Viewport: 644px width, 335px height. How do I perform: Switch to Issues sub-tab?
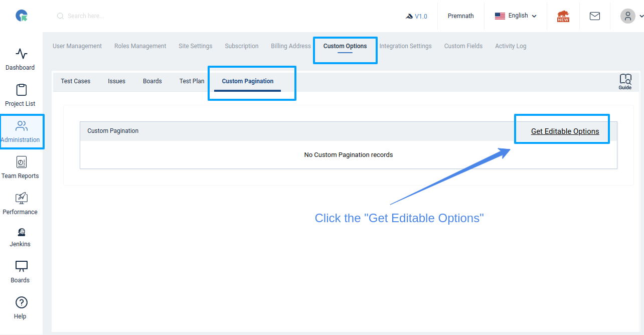point(117,81)
